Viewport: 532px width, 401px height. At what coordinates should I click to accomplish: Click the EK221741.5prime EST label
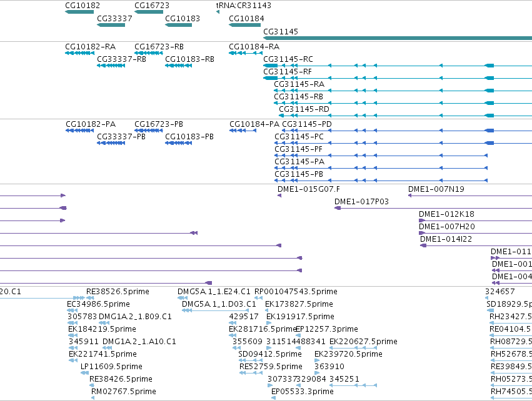103,354
